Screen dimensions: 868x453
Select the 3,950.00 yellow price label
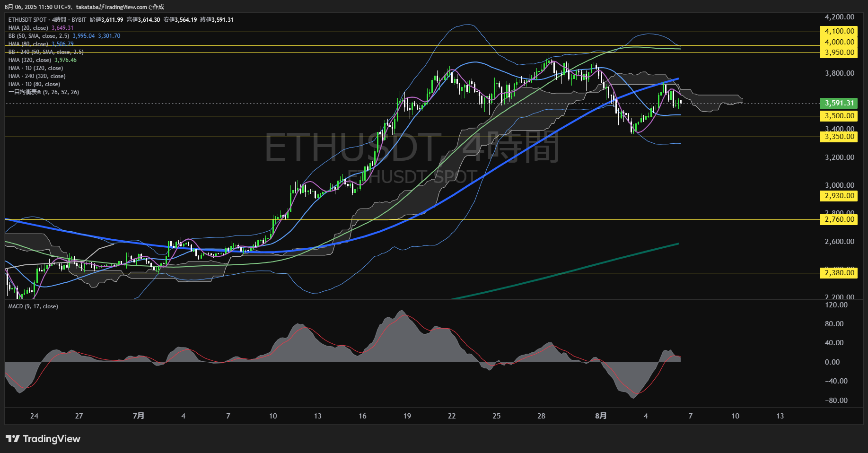point(839,52)
